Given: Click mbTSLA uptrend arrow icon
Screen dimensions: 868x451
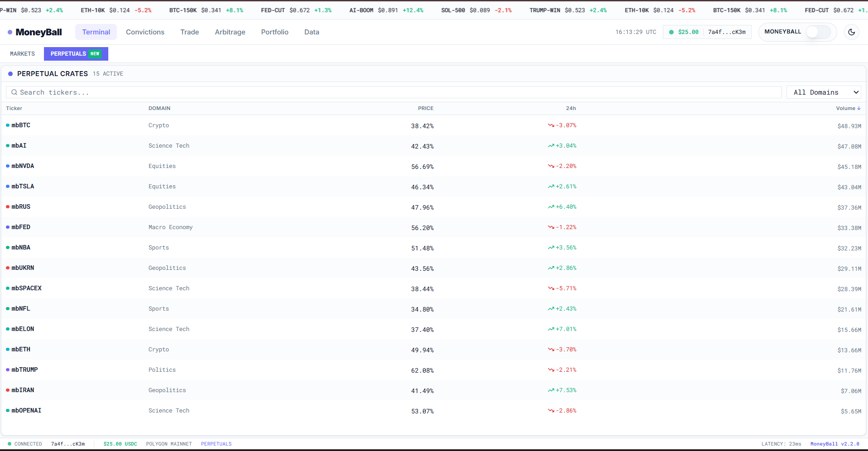Looking at the screenshot, I should pyautogui.click(x=551, y=187).
